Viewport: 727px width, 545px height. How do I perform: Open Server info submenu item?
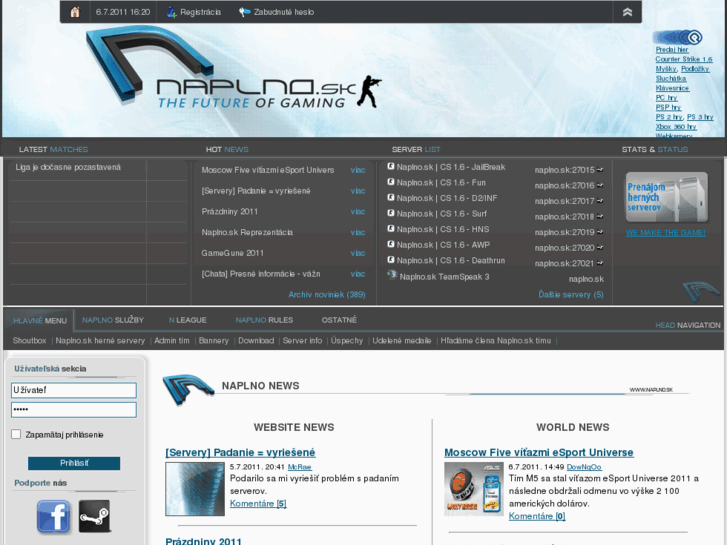302,340
